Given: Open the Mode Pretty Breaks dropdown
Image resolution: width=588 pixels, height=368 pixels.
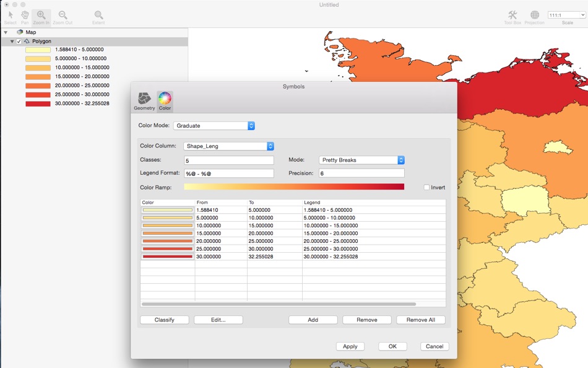Looking at the screenshot, I should pyautogui.click(x=361, y=160).
